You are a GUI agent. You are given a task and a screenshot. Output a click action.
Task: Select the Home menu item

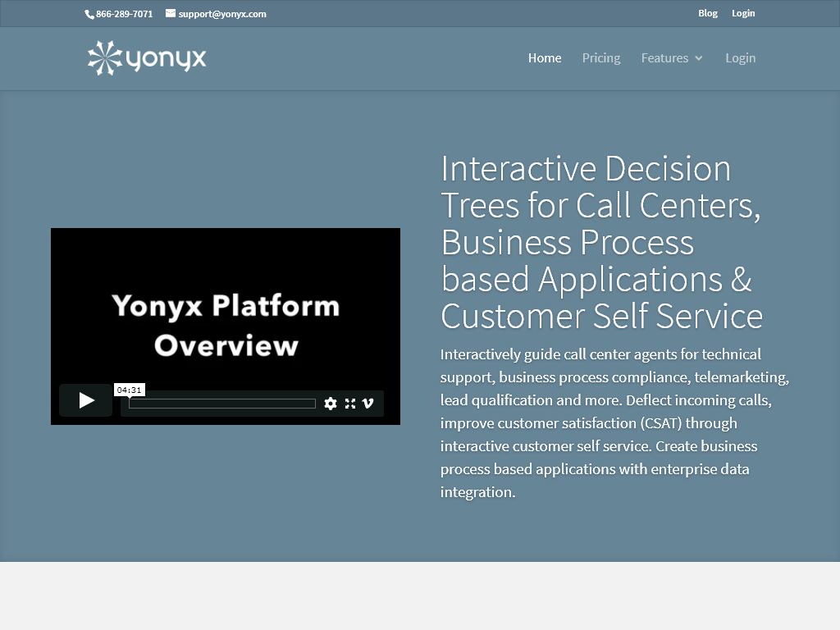pyautogui.click(x=544, y=57)
